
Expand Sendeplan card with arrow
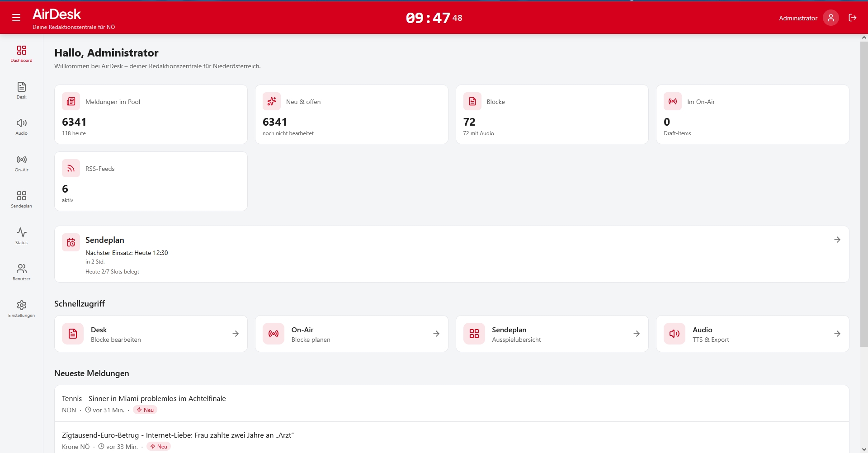[837, 240]
